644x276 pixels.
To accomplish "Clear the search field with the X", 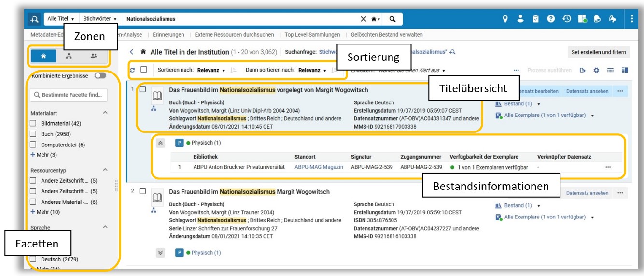I will [x=364, y=19].
